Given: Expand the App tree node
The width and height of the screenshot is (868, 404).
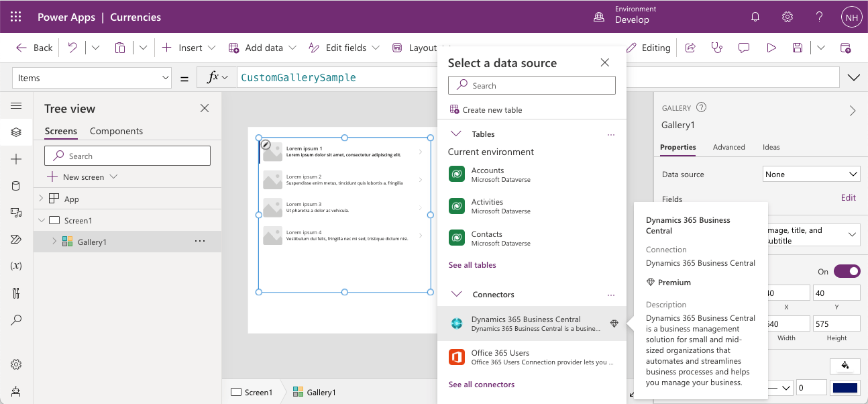Looking at the screenshot, I should 41,199.
